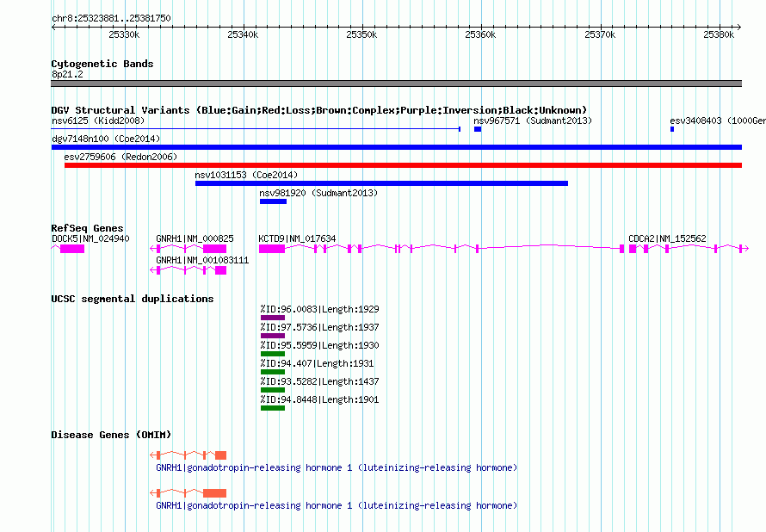The image size is (766, 532).
Task: Open first GNRH1 gonadotropin-releasing hormone OMIM link
Action: pos(337,467)
